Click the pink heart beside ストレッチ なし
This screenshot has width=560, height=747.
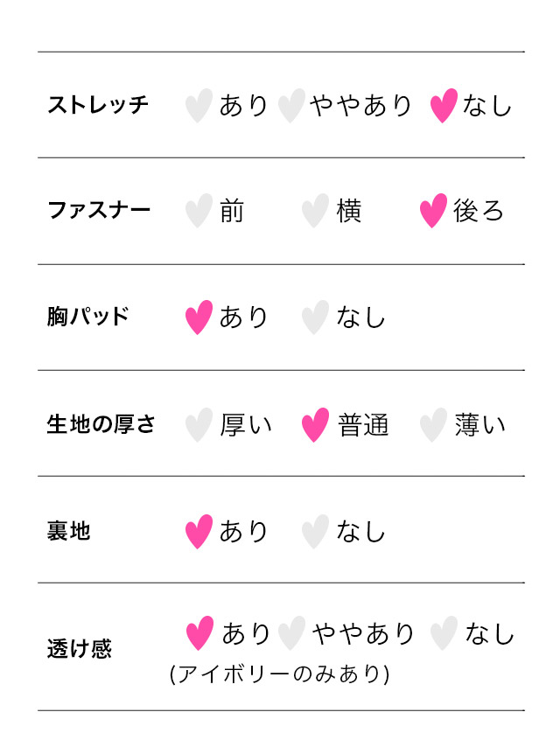(x=444, y=106)
